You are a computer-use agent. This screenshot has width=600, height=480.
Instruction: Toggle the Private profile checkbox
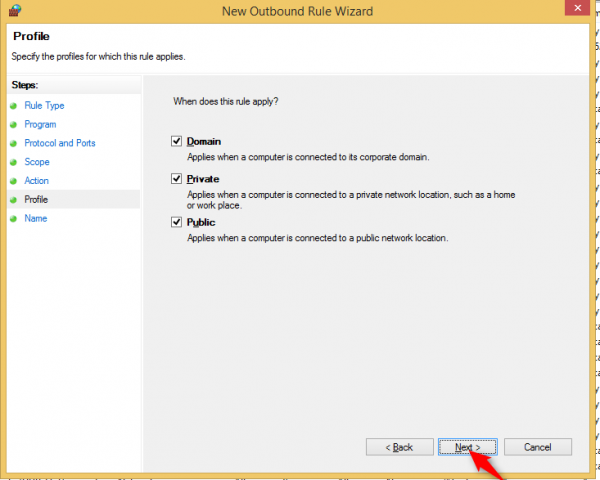pyautogui.click(x=178, y=179)
